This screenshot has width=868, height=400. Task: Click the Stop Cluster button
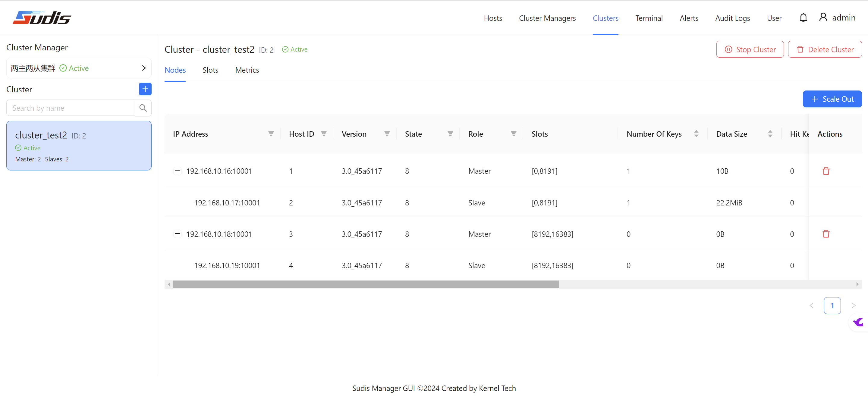(x=750, y=49)
